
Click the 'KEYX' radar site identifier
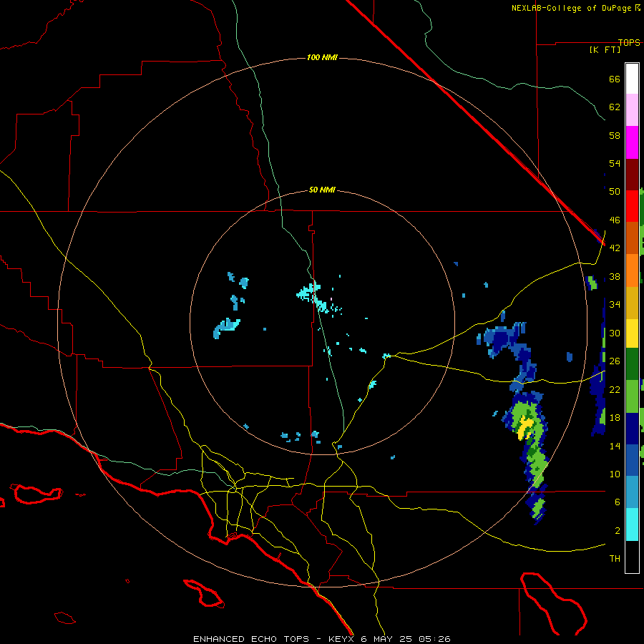point(341,639)
